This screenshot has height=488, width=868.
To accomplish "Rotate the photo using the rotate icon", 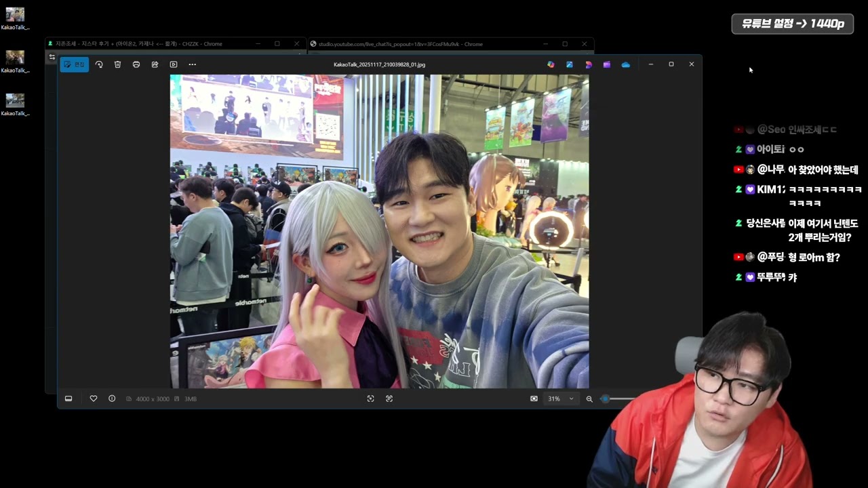I will point(99,64).
